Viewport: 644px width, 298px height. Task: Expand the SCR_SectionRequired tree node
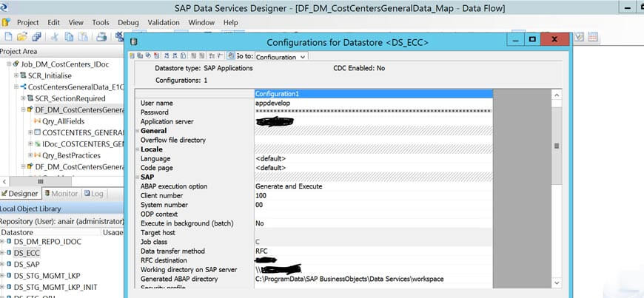click(24, 98)
